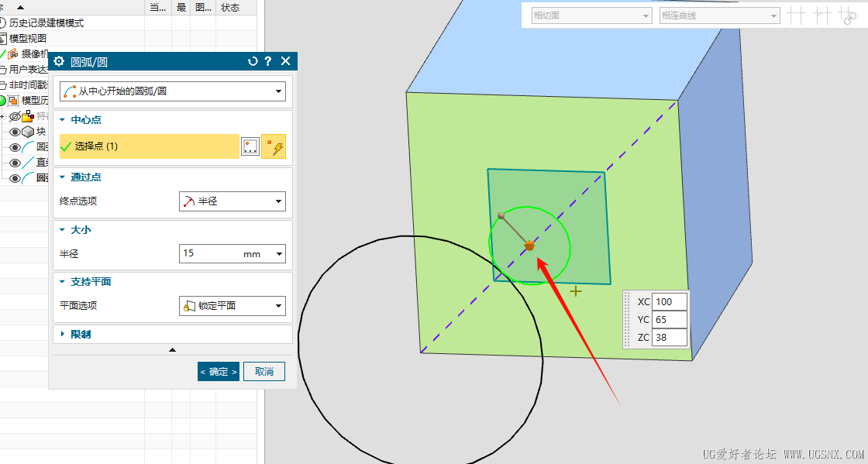Toggle visibility eye of the 块 feature
Screen dimensions: 868x464
click(x=15, y=132)
